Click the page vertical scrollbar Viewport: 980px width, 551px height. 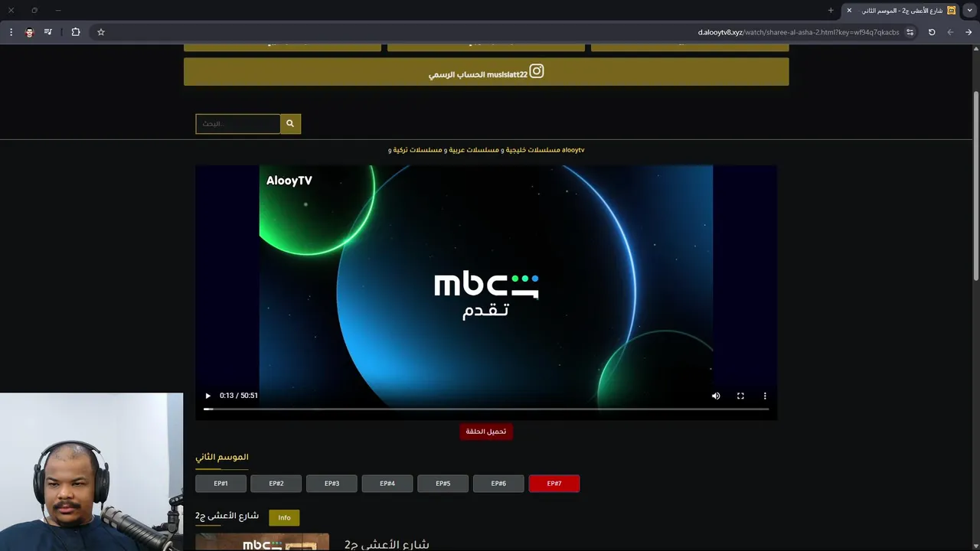point(976,186)
